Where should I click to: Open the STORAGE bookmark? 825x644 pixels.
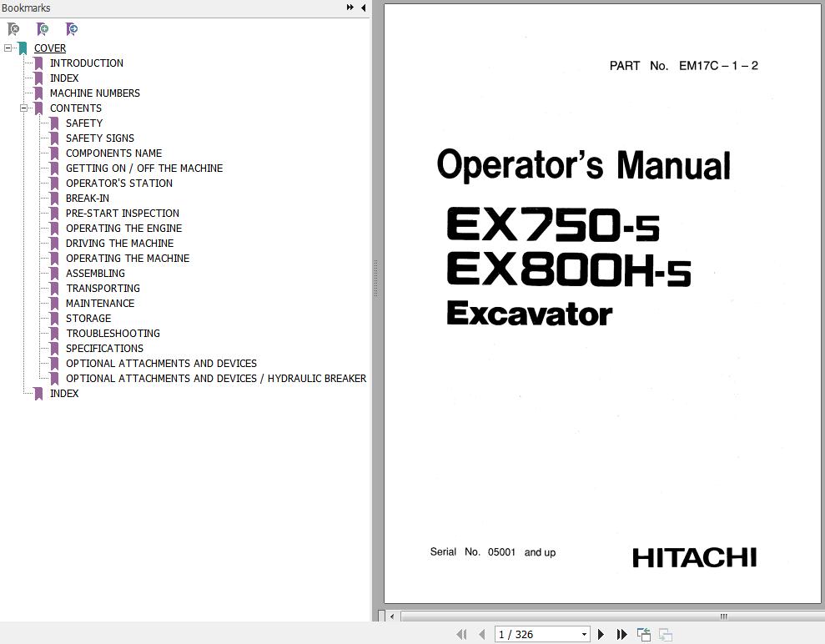pyautogui.click(x=88, y=319)
